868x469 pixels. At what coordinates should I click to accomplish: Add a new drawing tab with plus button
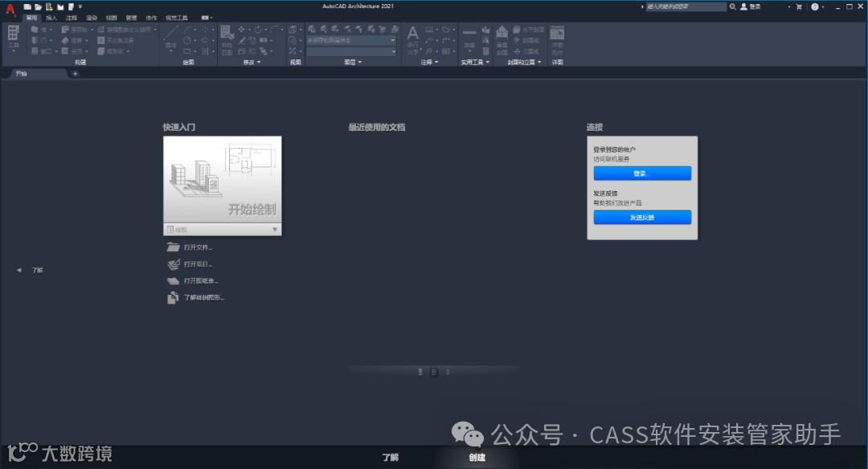(x=75, y=74)
